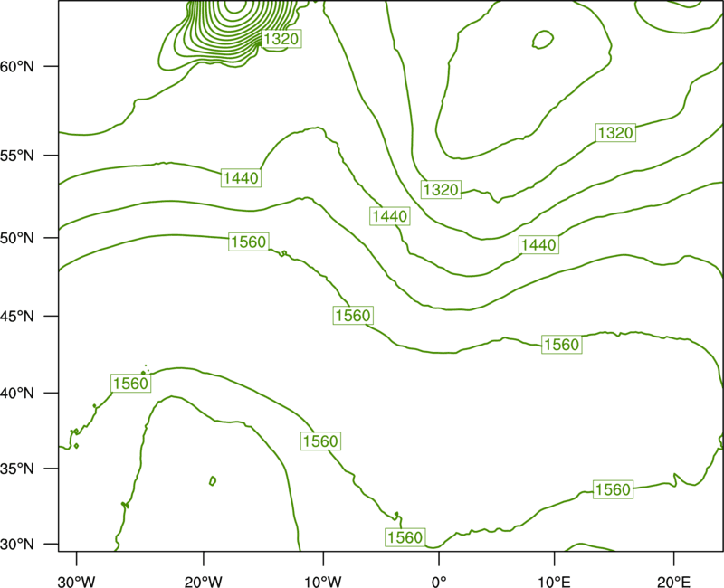The height and width of the screenshot is (588, 724).
Task: Select the 0° longitude axis label
Action: pyautogui.click(x=439, y=582)
